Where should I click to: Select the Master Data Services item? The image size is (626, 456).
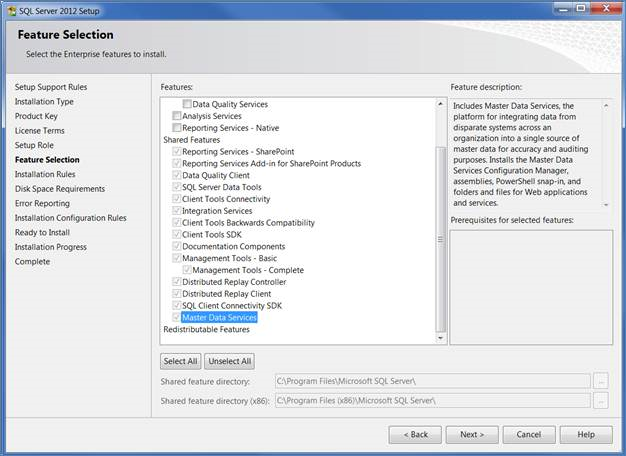[x=219, y=318]
